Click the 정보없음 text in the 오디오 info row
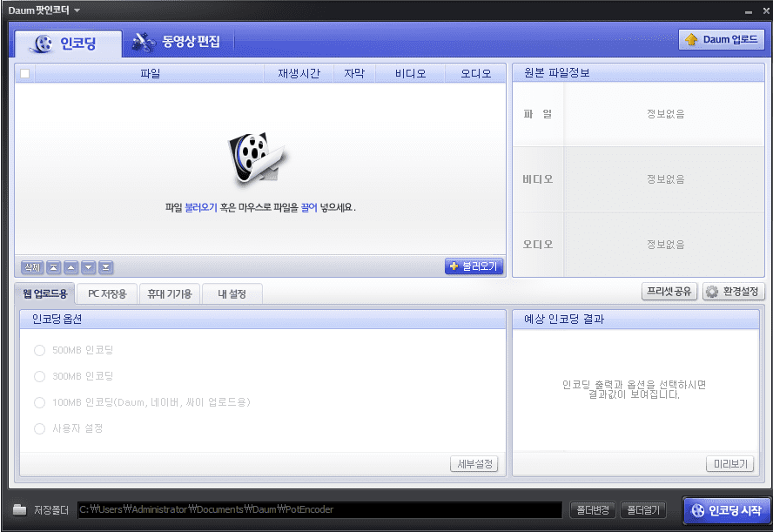This screenshot has width=773, height=532. [666, 244]
